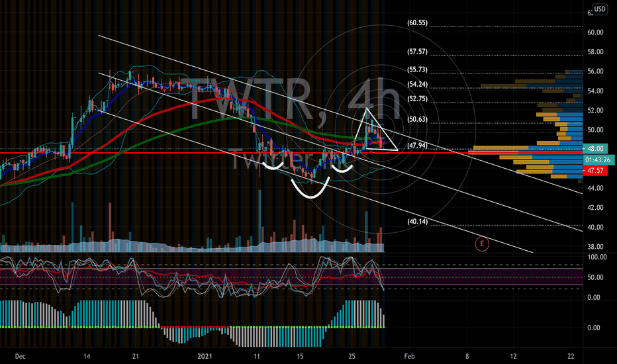617x364 pixels.
Task: Click the (52.75) level label
Action: coord(417,99)
